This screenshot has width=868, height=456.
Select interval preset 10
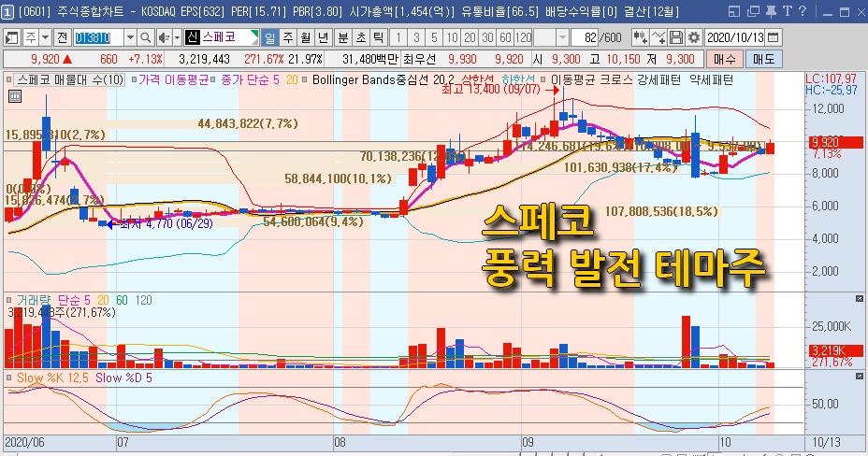(x=452, y=37)
